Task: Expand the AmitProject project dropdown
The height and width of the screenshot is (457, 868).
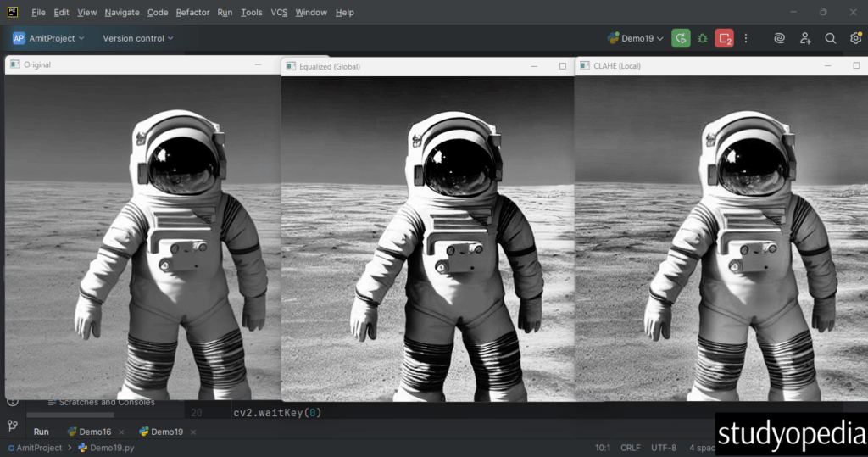Action: coord(48,38)
